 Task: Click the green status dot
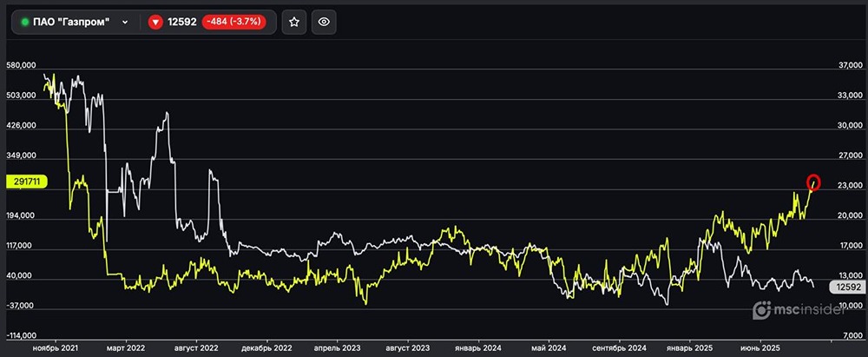[25, 23]
